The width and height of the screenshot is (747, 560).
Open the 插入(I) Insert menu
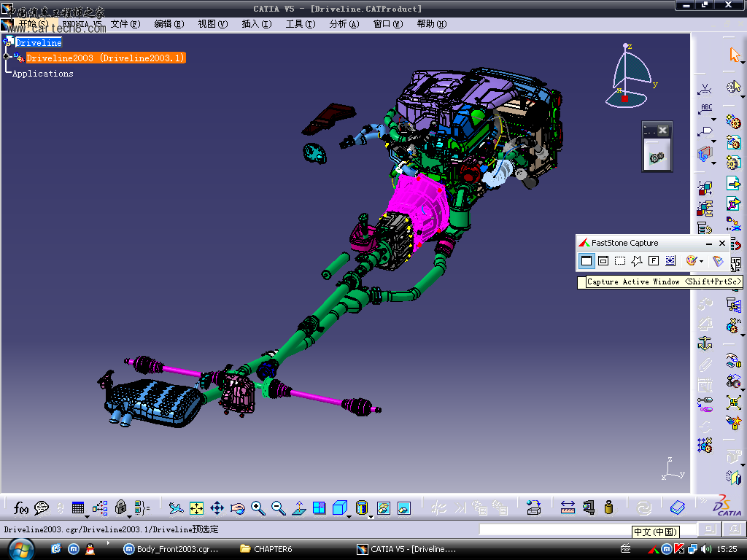pos(257,24)
